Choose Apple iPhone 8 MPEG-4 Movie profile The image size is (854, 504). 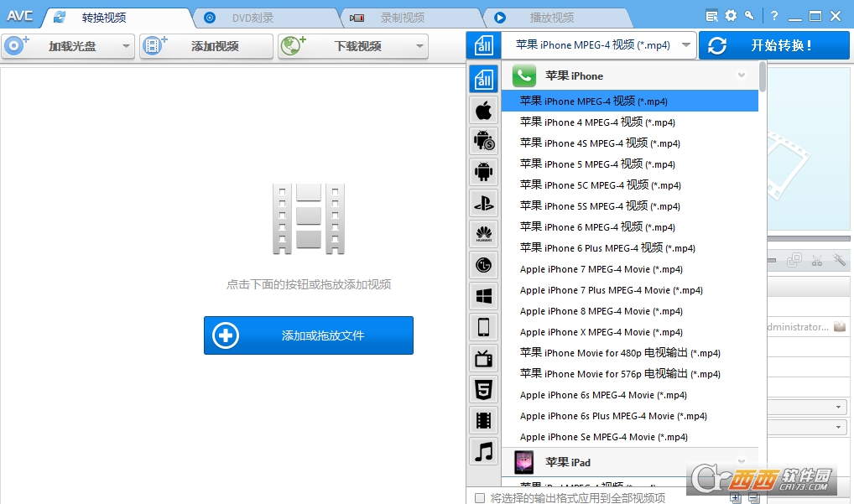(630, 311)
